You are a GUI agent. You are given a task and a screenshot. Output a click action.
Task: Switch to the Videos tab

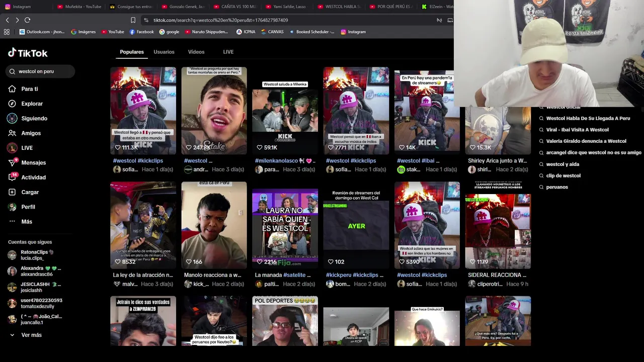pyautogui.click(x=196, y=52)
